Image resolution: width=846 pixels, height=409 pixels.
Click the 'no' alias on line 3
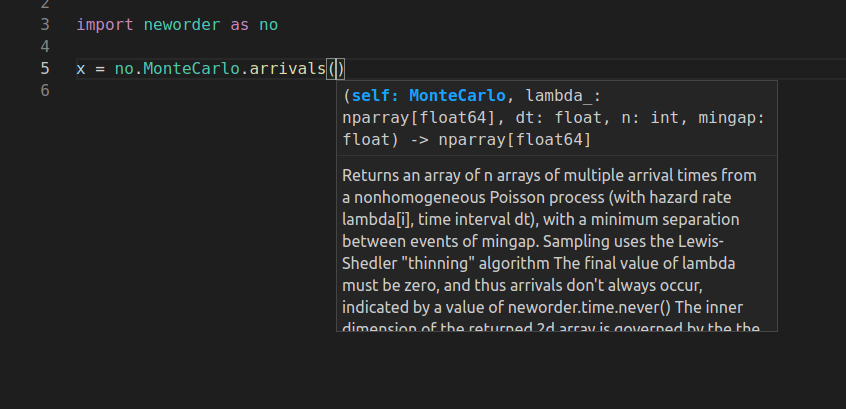pos(268,25)
